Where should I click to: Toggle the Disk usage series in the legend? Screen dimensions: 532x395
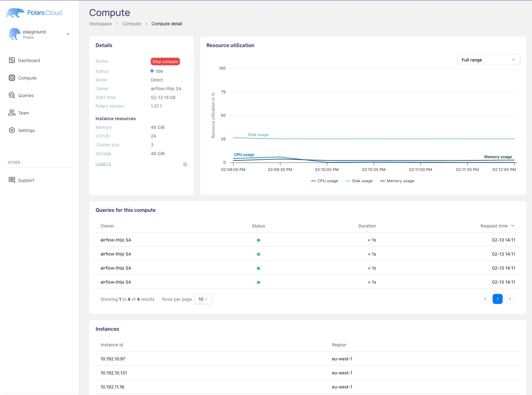359,181
